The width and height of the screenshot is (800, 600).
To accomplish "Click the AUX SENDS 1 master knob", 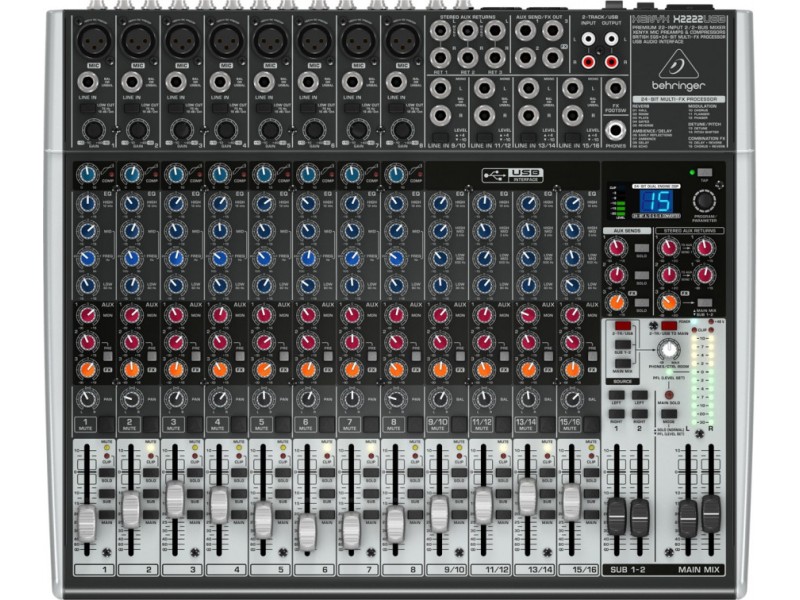I will tap(616, 248).
